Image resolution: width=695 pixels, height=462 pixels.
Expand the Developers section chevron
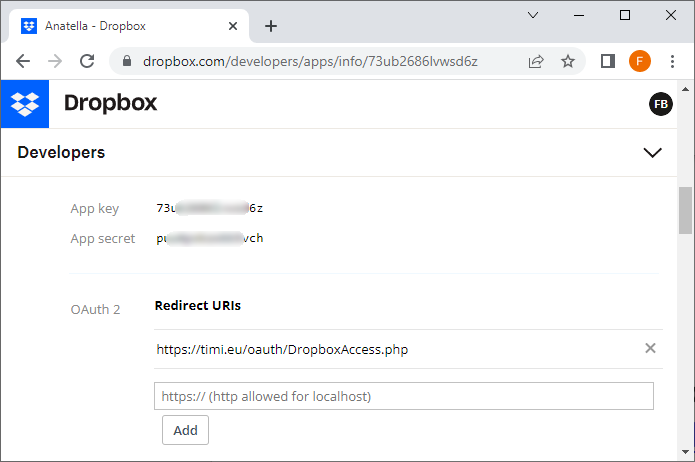[x=652, y=153]
